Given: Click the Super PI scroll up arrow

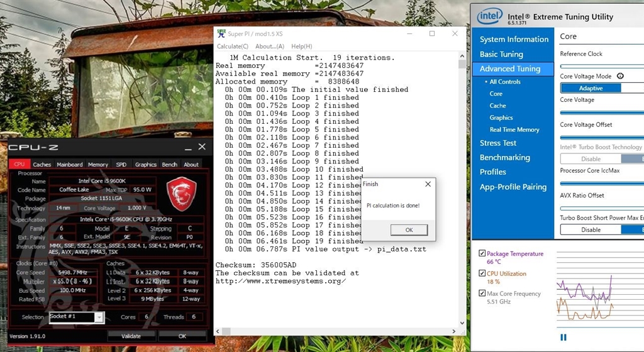Looking at the screenshot, I should coord(462,56).
